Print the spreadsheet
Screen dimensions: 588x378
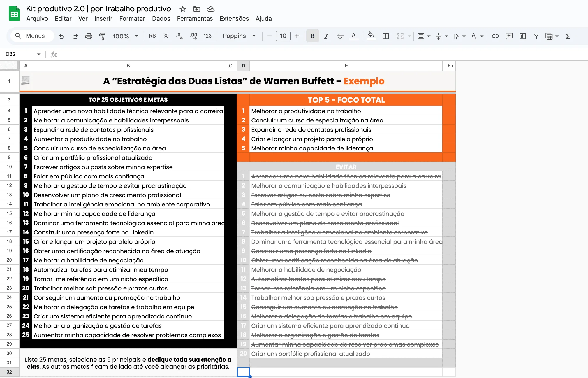click(89, 36)
